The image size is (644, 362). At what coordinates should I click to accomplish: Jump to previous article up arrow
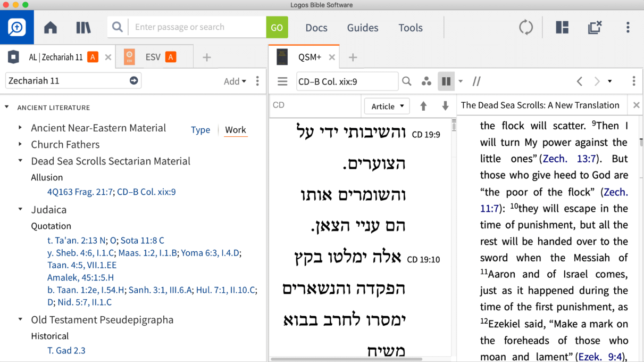[423, 106]
